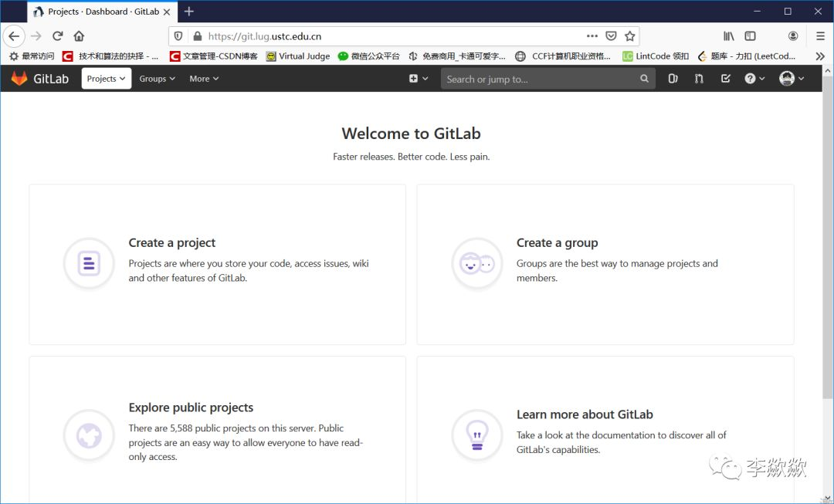Click the GitLab fox logo
Viewport: 834px width, 504px height.
point(19,79)
